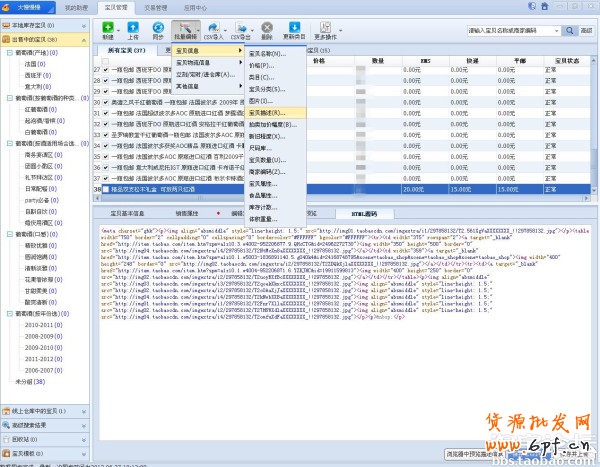Click the 本地库存宝贝 panel icon
This screenshot has width=600, height=467.
(x=6, y=25)
